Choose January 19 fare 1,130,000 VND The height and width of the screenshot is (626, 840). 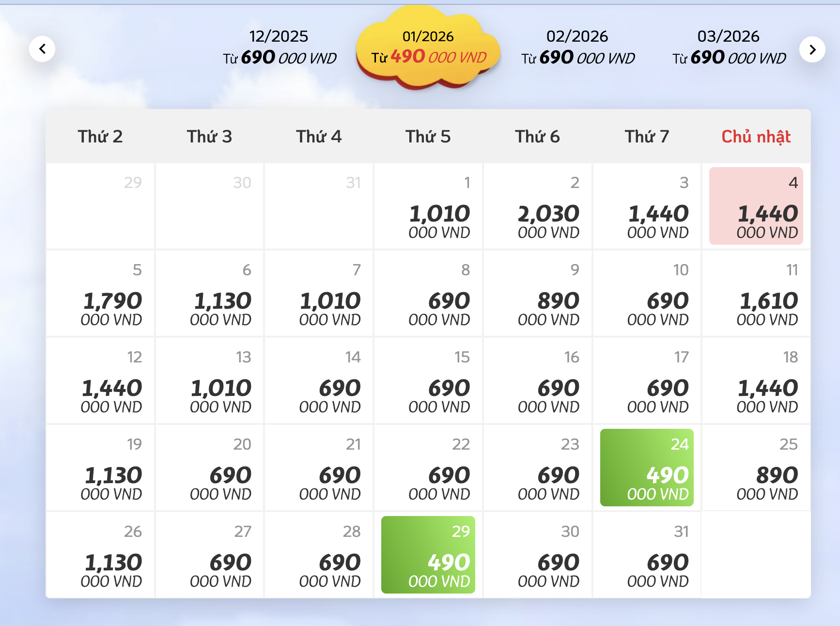pyautogui.click(x=100, y=468)
